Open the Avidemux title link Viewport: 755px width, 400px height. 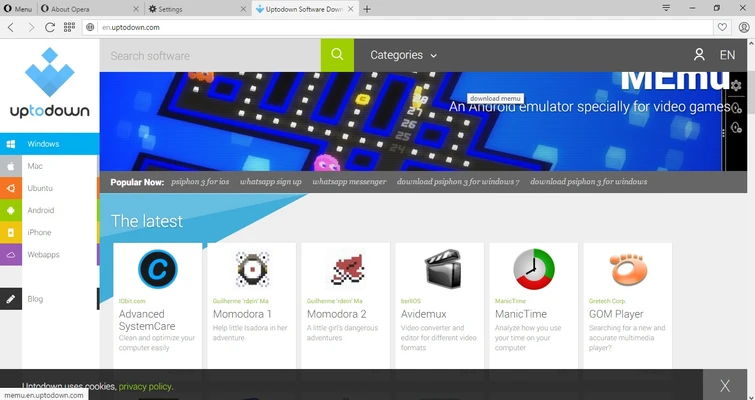(x=424, y=314)
